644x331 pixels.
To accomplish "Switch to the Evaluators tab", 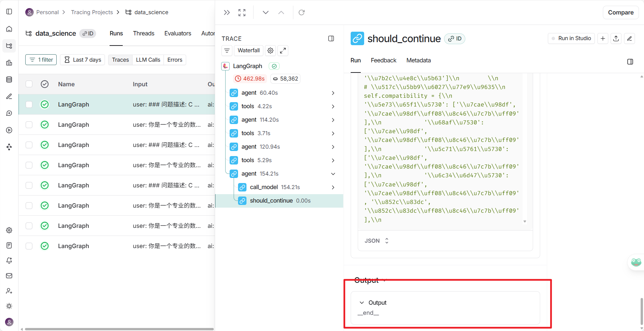I will click(178, 33).
